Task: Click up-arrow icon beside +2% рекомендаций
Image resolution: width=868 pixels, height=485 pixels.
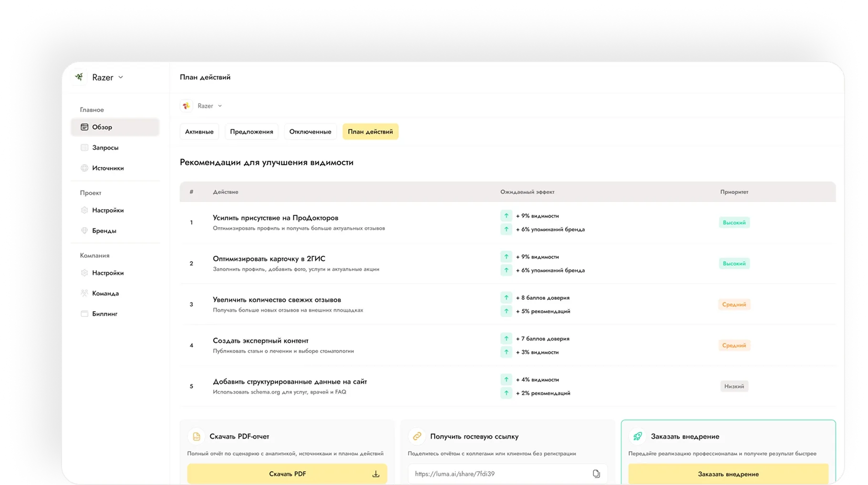Action: pyautogui.click(x=506, y=393)
